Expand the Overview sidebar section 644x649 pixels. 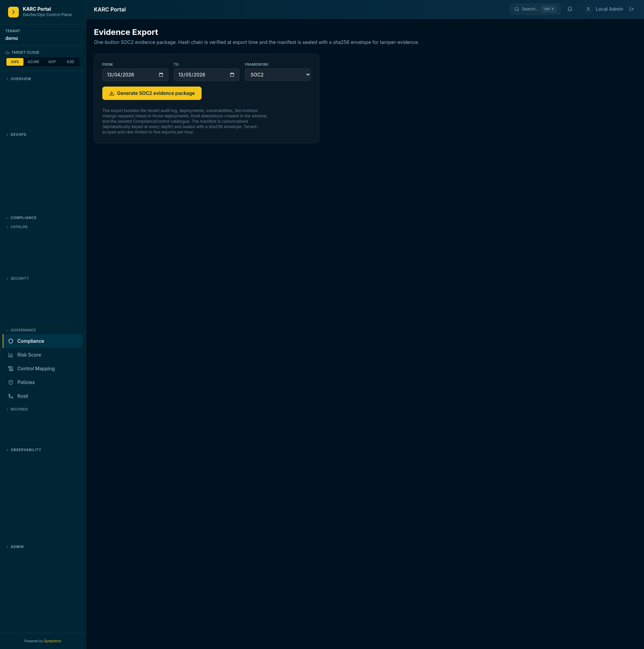pyautogui.click(x=21, y=79)
